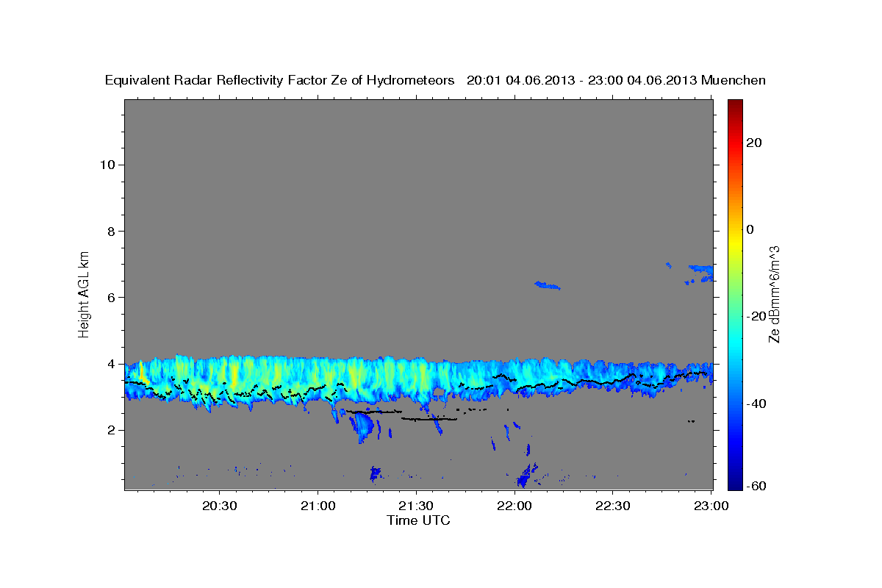Select the 20:30 time tick label
Image resolution: width=882 pixels, height=588 pixels.
[x=220, y=506]
